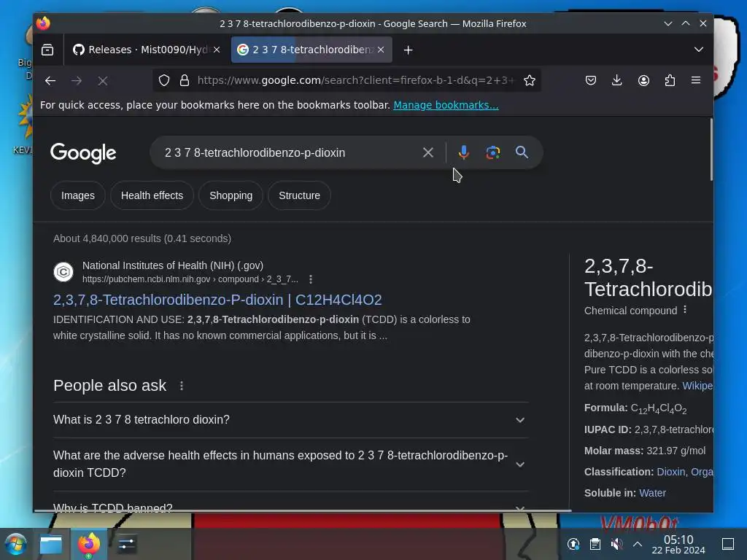This screenshot has width=747, height=560.
Task: Show desktop button in taskbar
Action: point(728,544)
